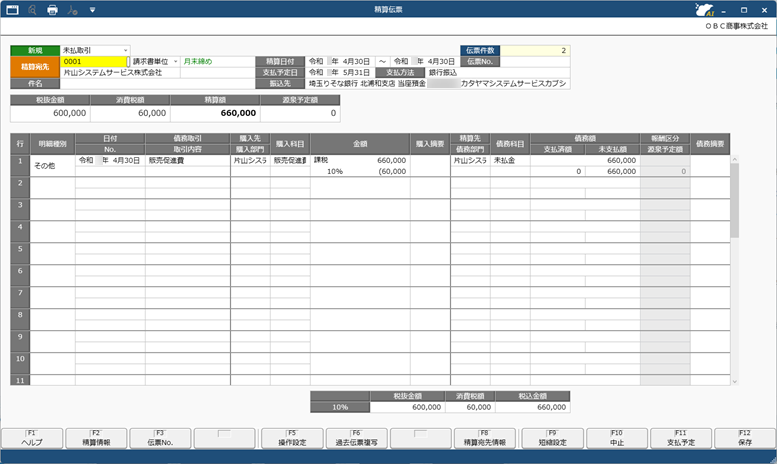Image resolution: width=777 pixels, height=464 pixels.
Task: Click the yellow 0001 code input field
Action: (94, 61)
